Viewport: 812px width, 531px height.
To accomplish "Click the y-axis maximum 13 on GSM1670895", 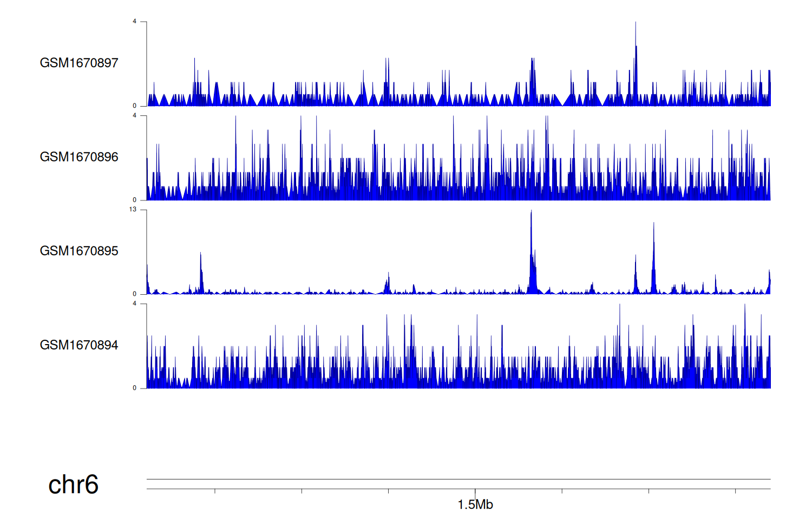I will tap(133, 210).
